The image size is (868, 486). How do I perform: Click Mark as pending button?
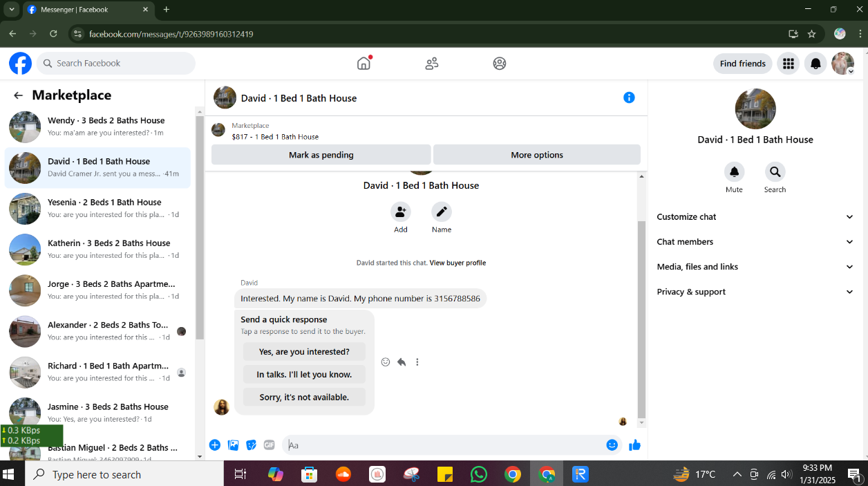click(321, 155)
